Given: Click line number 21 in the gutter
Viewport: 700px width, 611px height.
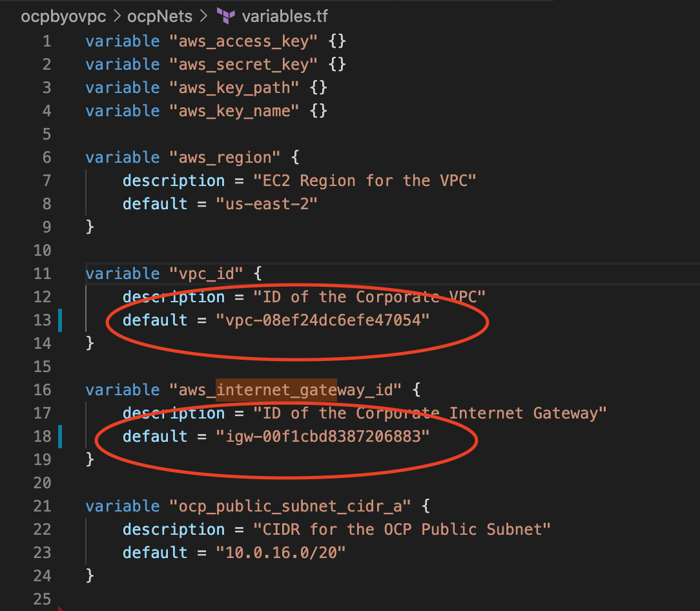Looking at the screenshot, I should tap(42, 506).
